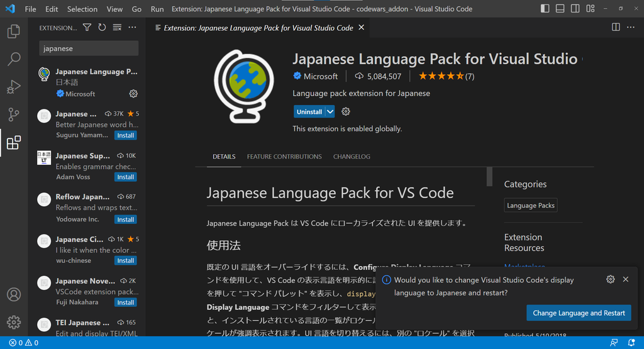The width and height of the screenshot is (644, 349).
Task: Open the Split Editor Right icon
Action: (x=616, y=28)
